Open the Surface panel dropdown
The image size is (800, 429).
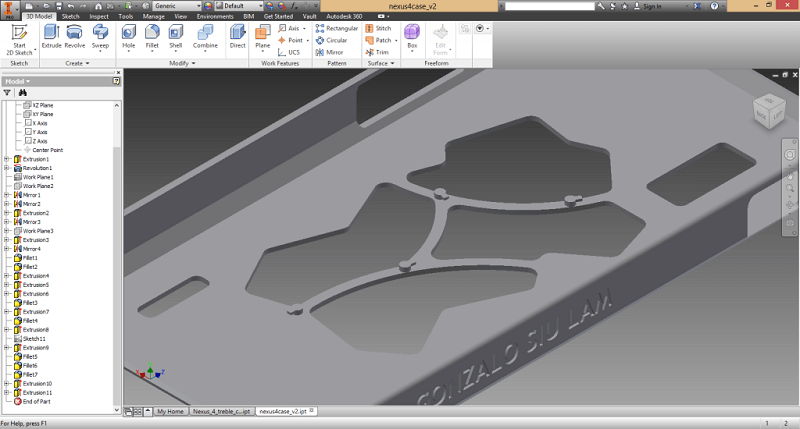[x=381, y=63]
